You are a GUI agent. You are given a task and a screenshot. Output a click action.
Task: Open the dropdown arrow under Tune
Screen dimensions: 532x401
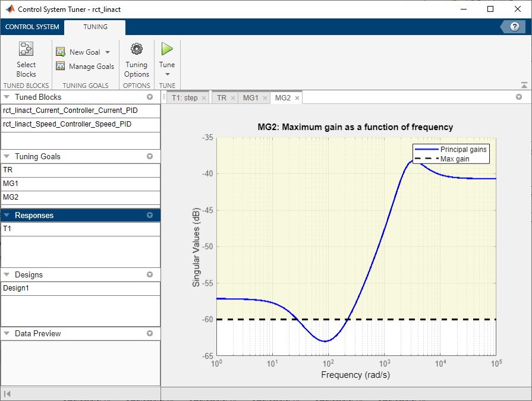pos(167,74)
